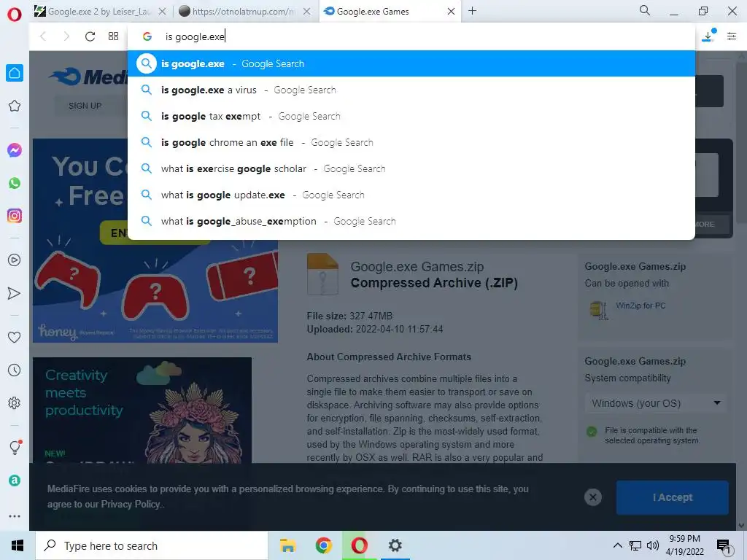Open the downloads panel
The image size is (747, 560).
(708, 36)
